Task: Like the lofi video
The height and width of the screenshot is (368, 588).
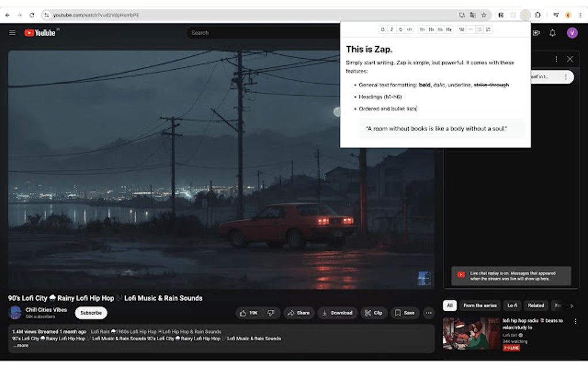Action: coord(248,313)
